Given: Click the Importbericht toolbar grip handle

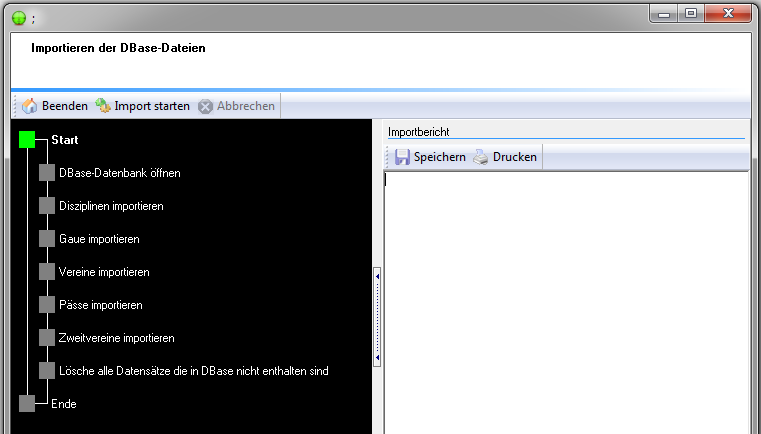Looking at the screenshot, I should [x=388, y=157].
